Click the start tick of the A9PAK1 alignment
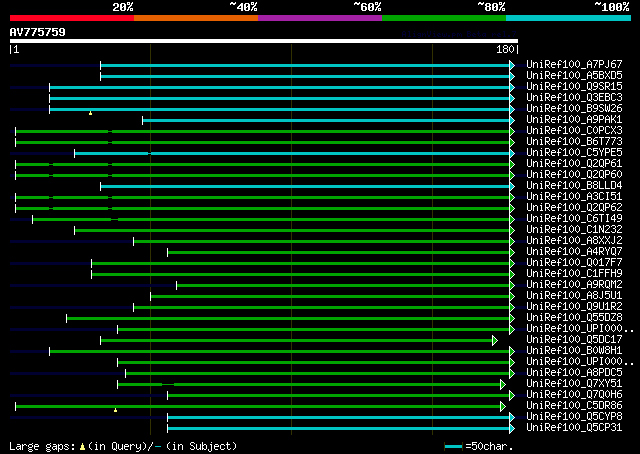The width and height of the screenshot is (640, 454). coord(142,120)
